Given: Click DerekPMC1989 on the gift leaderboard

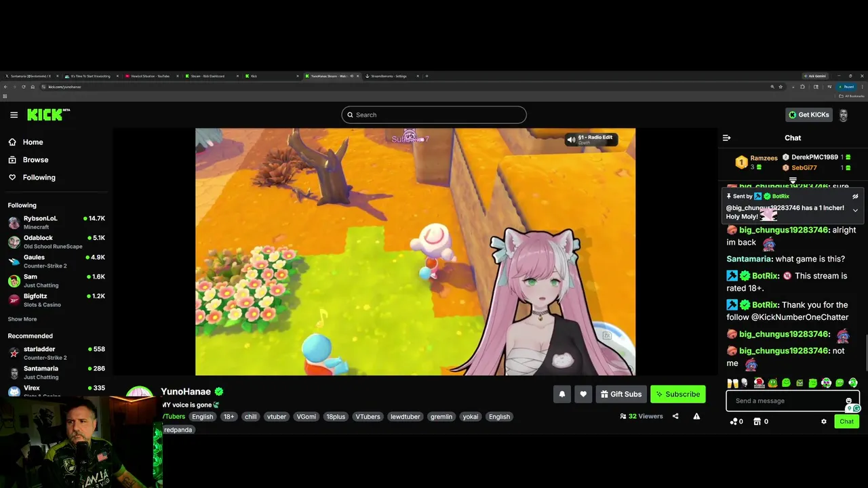Looking at the screenshot, I should [814, 157].
